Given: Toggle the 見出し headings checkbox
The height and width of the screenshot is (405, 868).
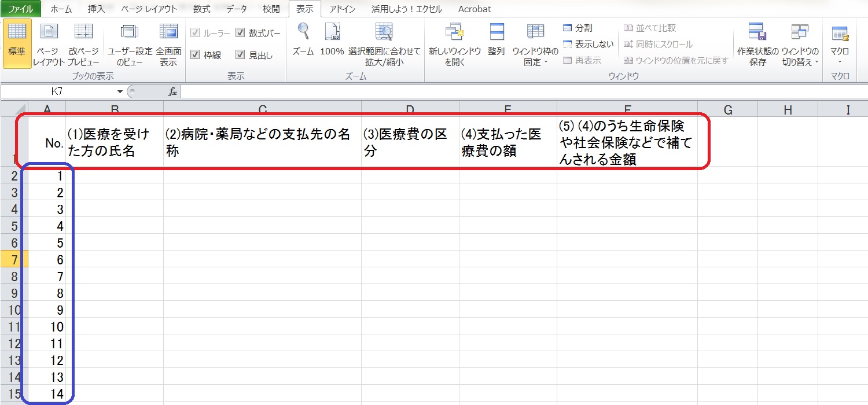Looking at the screenshot, I should pyautogui.click(x=241, y=55).
